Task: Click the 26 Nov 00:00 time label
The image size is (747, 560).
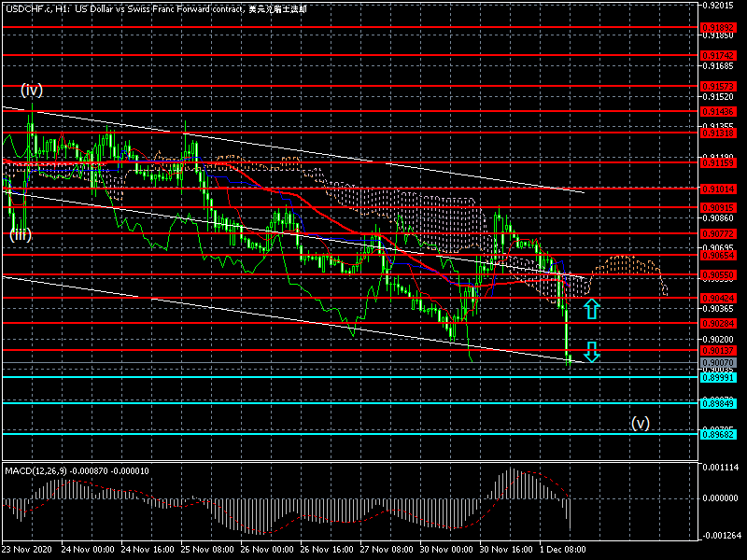Action: click(x=269, y=552)
